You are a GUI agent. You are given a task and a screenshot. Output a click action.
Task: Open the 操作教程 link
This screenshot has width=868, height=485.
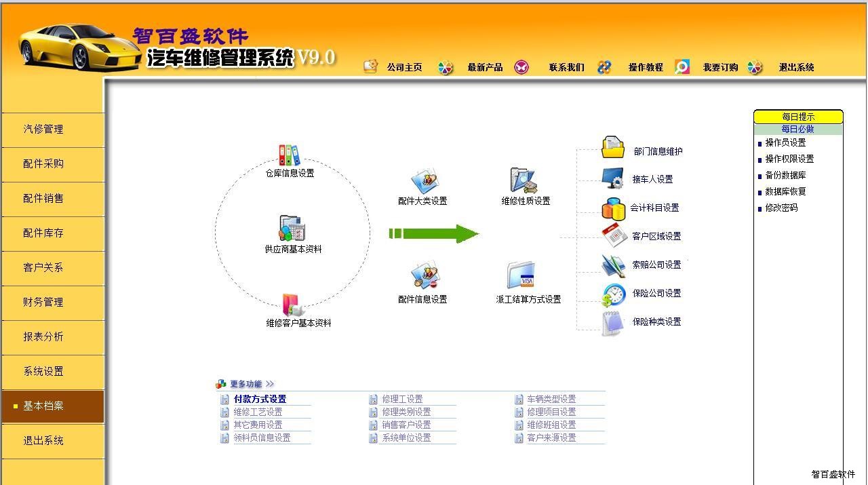pos(646,67)
